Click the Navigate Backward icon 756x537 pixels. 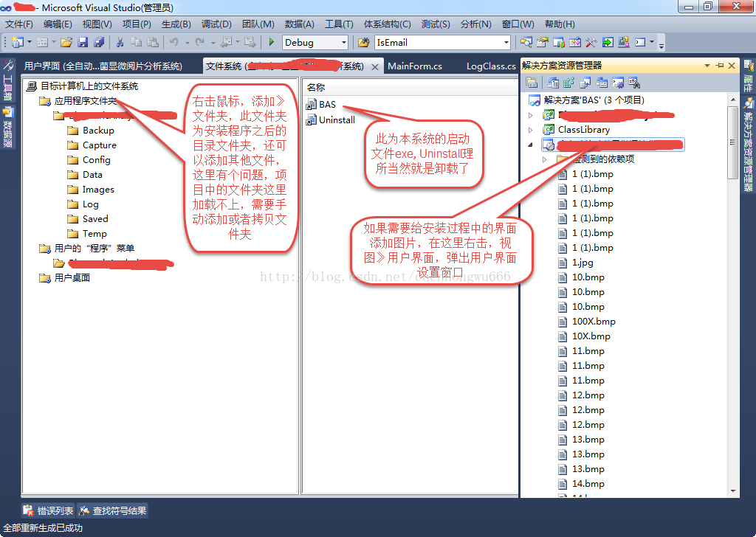point(226,42)
